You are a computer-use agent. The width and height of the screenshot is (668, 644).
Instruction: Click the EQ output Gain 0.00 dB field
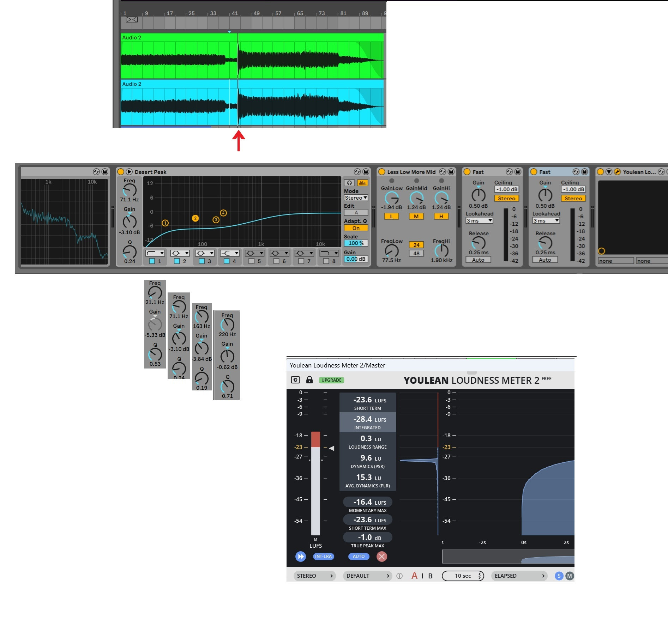click(x=356, y=259)
